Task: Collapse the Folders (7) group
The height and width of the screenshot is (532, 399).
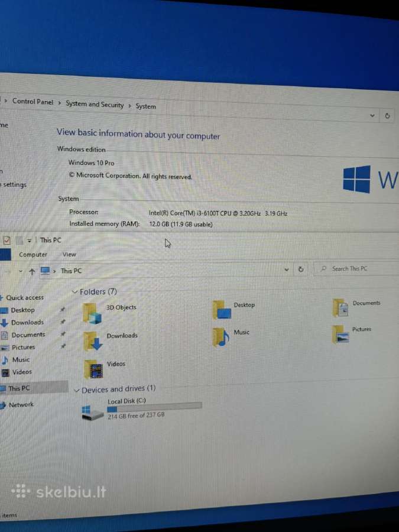Action: 75,292
